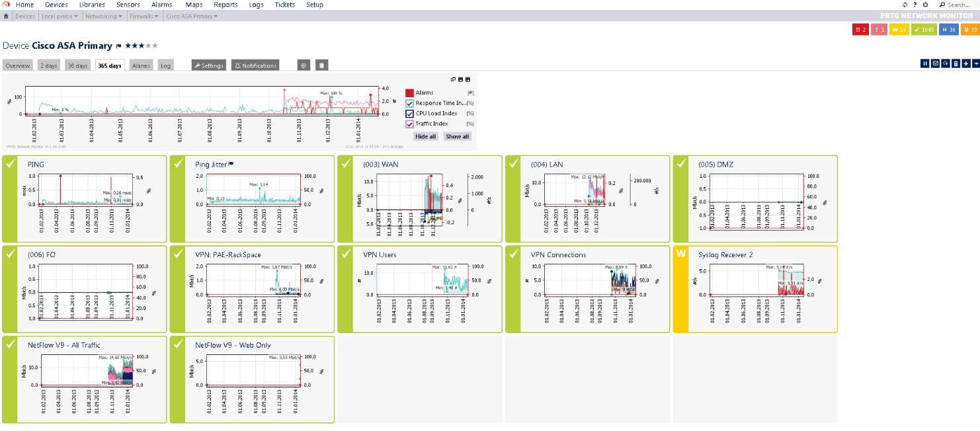Screen dimensions: 980x431
Task: Switch to the Log tab
Action: (165, 65)
